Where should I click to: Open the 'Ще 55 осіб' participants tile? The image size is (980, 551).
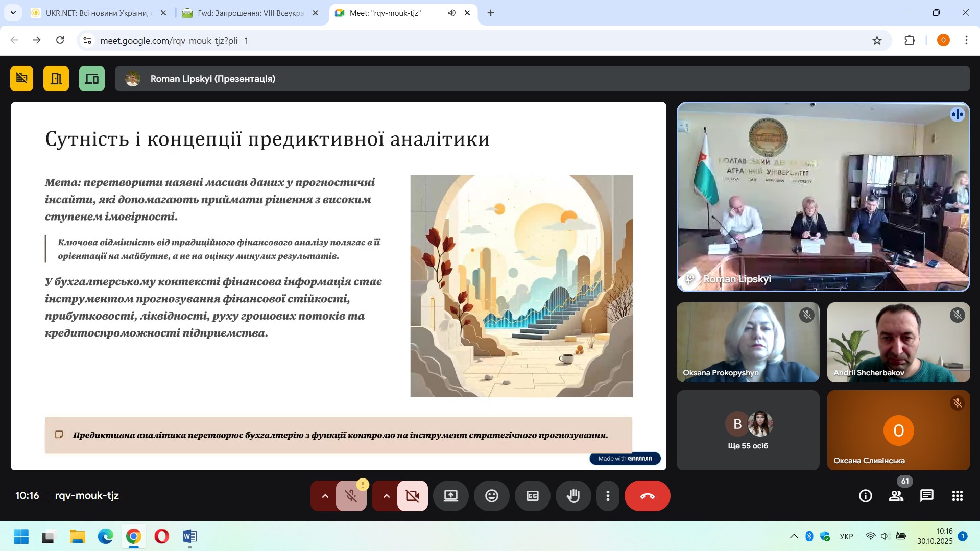coord(748,430)
